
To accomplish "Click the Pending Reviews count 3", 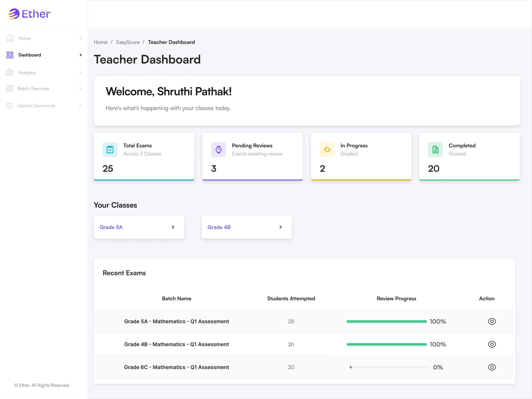I will coord(214,169).
